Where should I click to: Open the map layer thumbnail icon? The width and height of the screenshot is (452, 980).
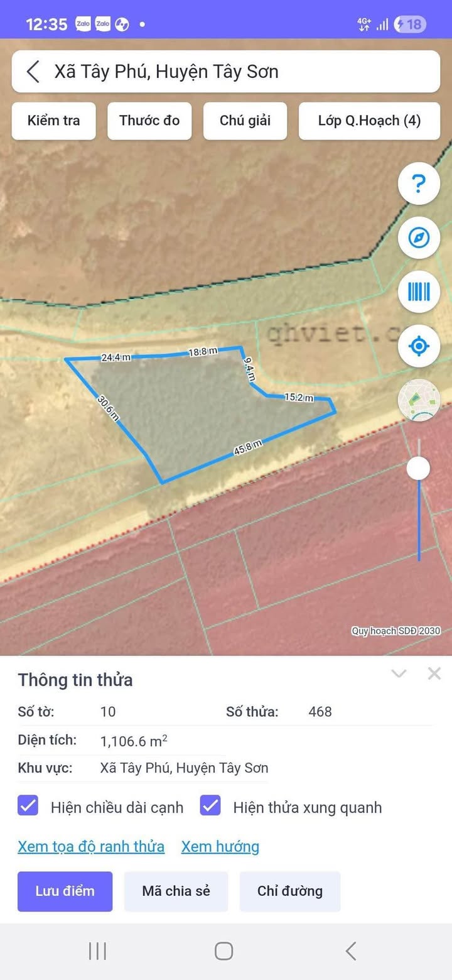tap(419, 400)
